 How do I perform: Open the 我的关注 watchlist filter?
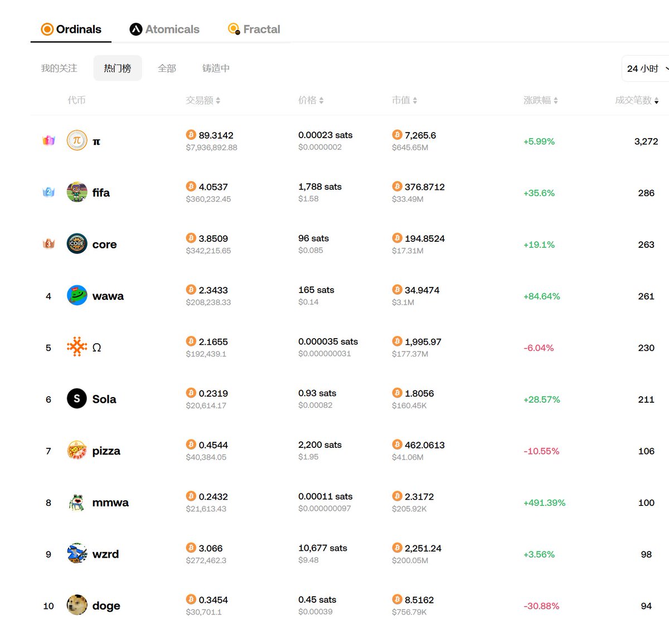[x=59, y=69]
